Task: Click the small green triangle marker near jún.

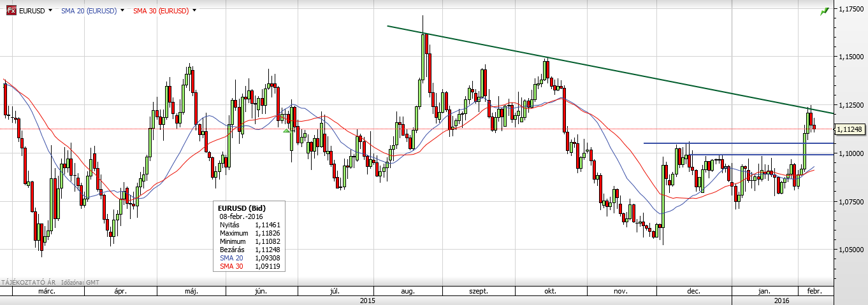Action: point(287,131)
